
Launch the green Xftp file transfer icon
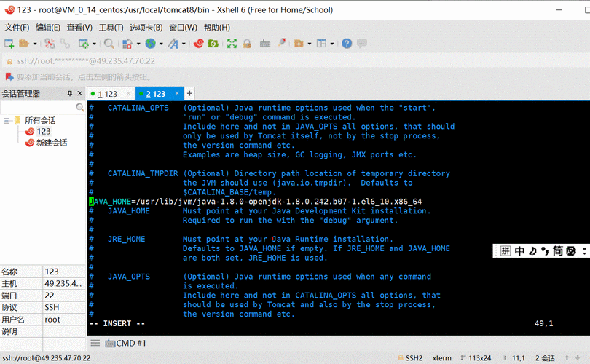click(213, 44)
